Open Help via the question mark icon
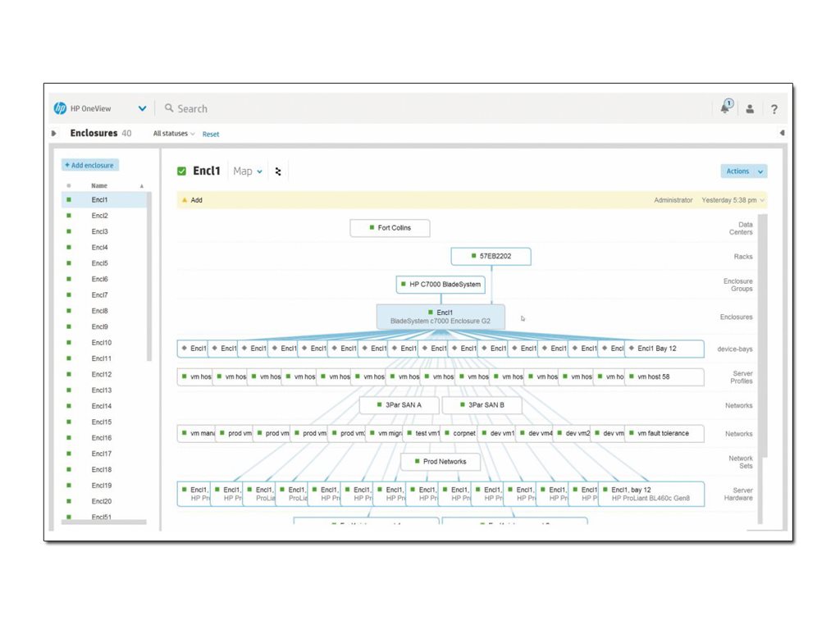Image resolution: width=840 pixels, height=630 pixels. pos(774,108)
